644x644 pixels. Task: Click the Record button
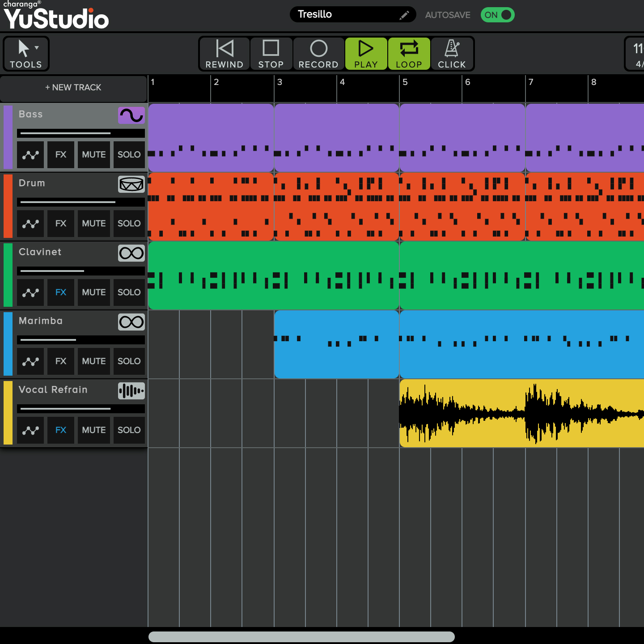pos(318,54)
